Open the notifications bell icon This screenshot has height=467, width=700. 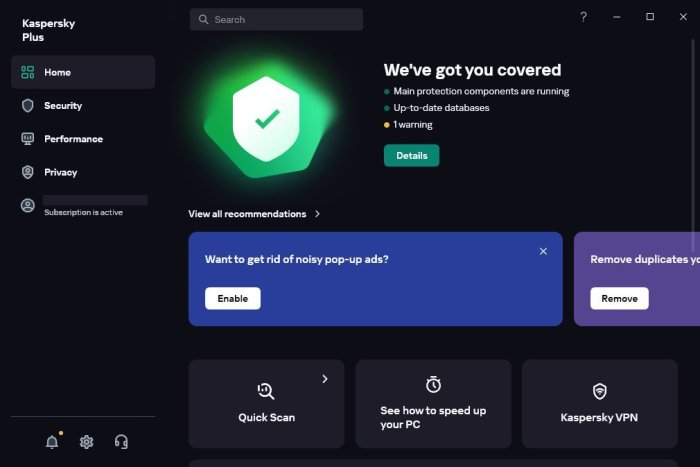coord(52,442)
